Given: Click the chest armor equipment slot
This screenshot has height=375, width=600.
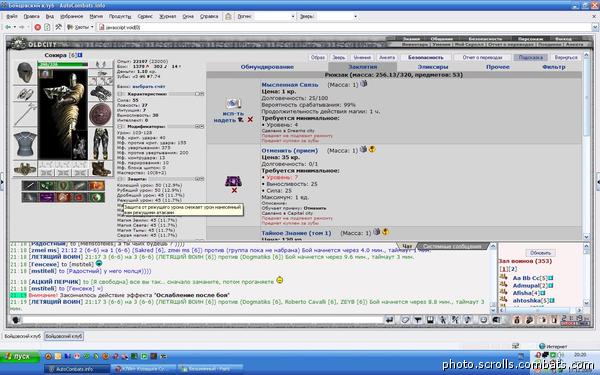Looking at the screenshot, I should [x=25, y=145].
